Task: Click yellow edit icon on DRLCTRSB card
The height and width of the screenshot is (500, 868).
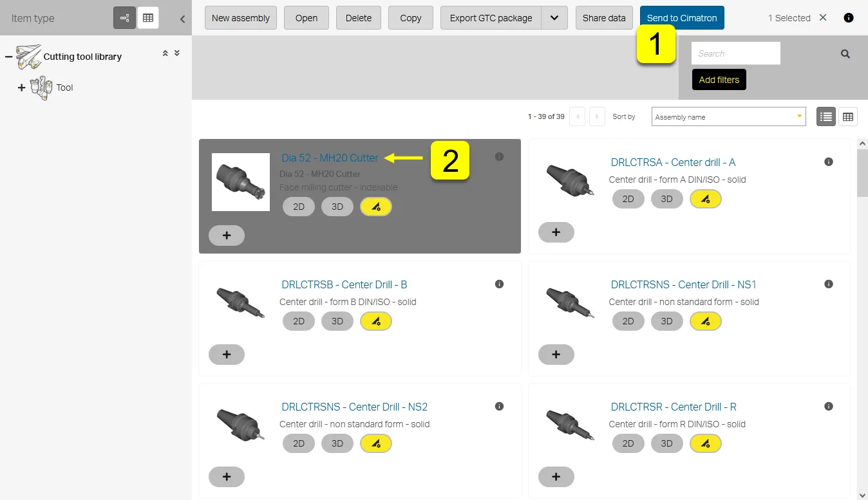Action: coord(376,321)
